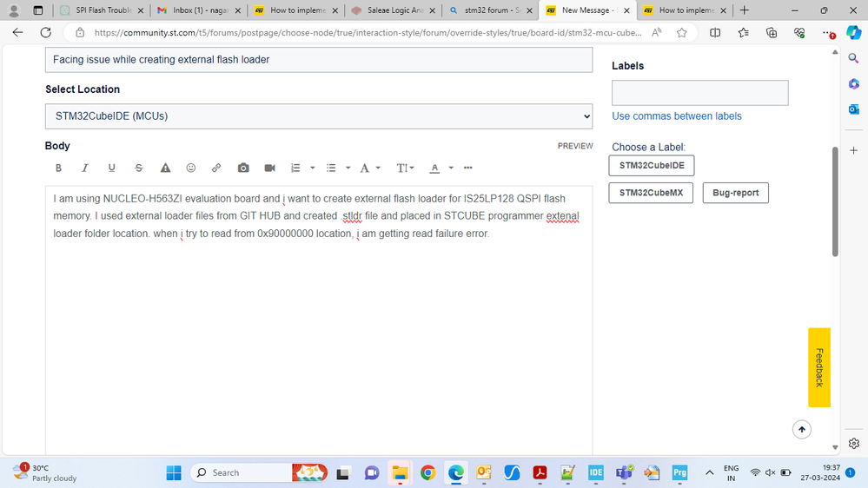Open the emoji picker in editor
This screenshot has width=868, height=488.
coord(191,168)
